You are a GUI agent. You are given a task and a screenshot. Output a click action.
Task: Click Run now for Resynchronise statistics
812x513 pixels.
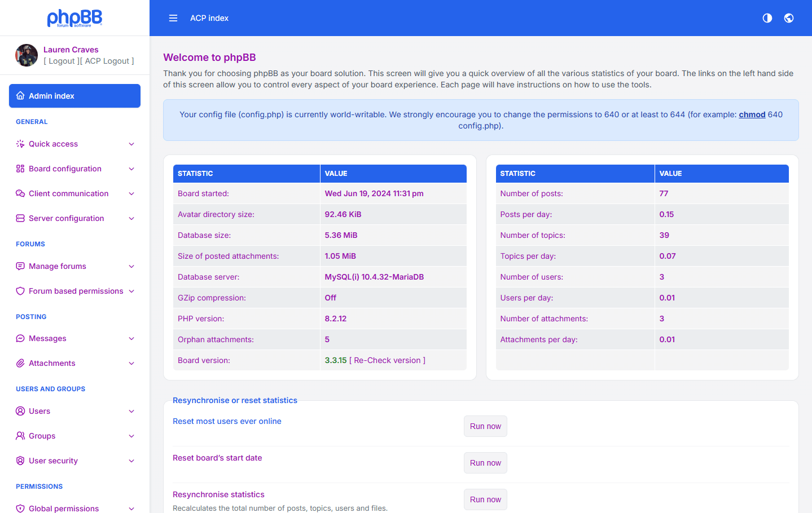pyautogui.click(x=485, y=499)
